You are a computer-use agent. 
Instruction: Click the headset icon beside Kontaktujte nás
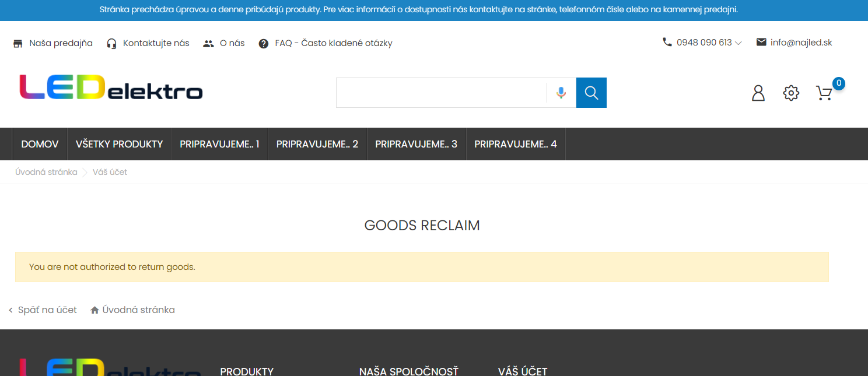coord(112,43)
